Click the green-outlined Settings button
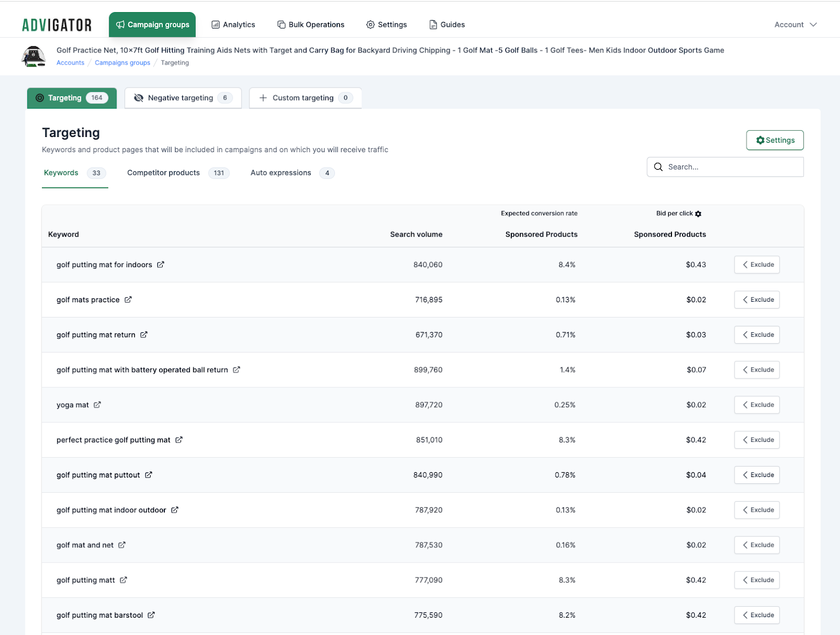This screenshot has width=840, height=635. (775, 140)
